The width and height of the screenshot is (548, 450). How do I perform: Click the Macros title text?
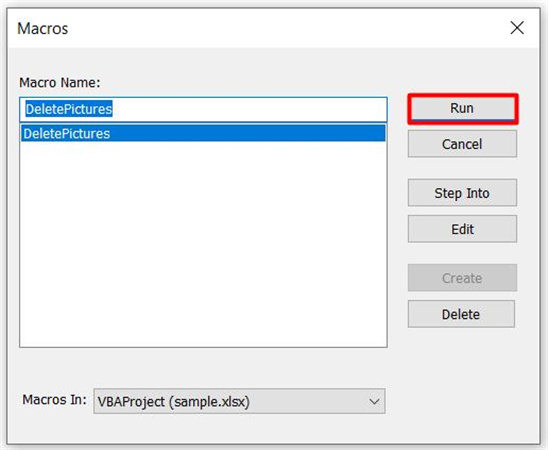43,28
